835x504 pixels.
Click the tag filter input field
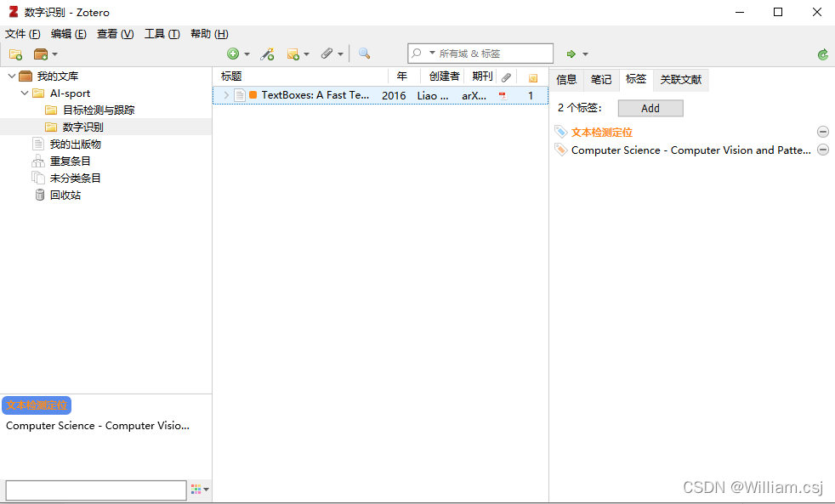(x=96, y=490)
